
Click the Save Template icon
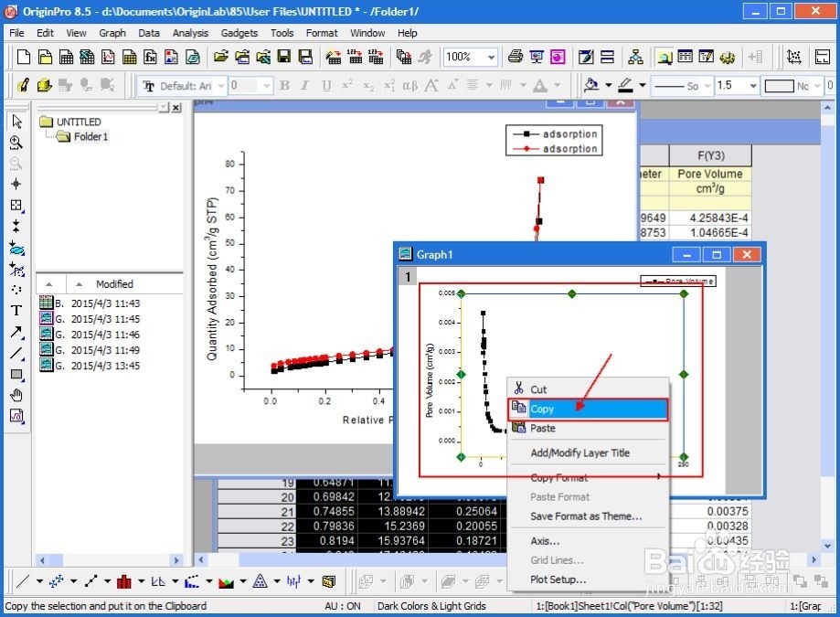305,57
